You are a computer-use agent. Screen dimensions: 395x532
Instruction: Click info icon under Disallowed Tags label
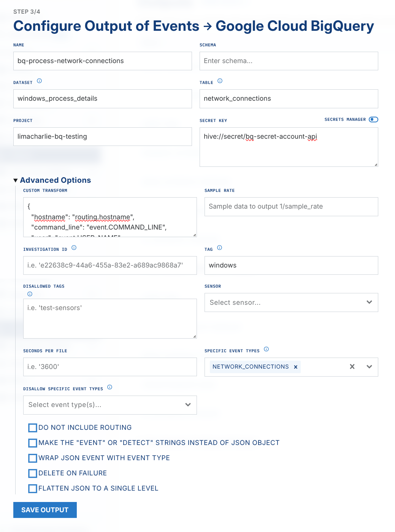(x=30, y=294)
